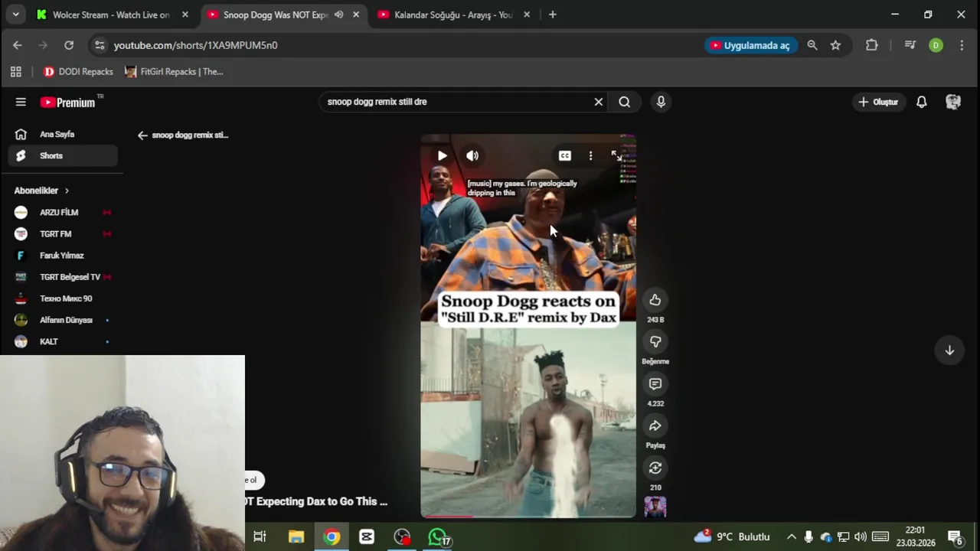Open the remix button showing 210
Screen dimensions: 980x551
(655, 468)
